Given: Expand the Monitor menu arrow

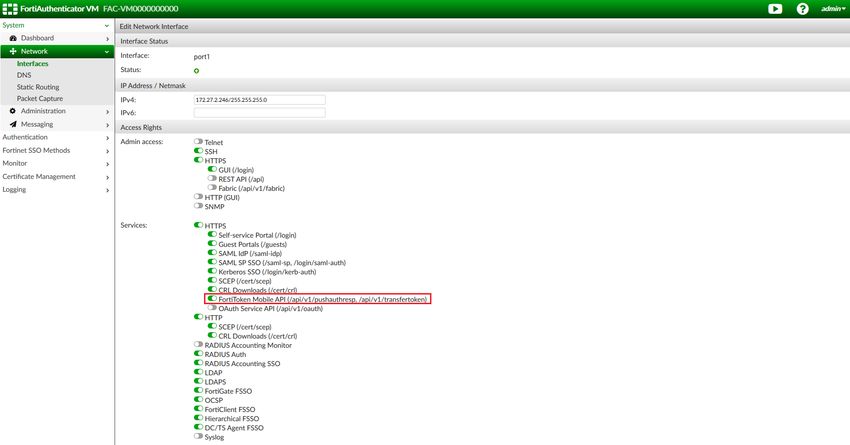Looking at the screenshot, I should click(107, 164).
